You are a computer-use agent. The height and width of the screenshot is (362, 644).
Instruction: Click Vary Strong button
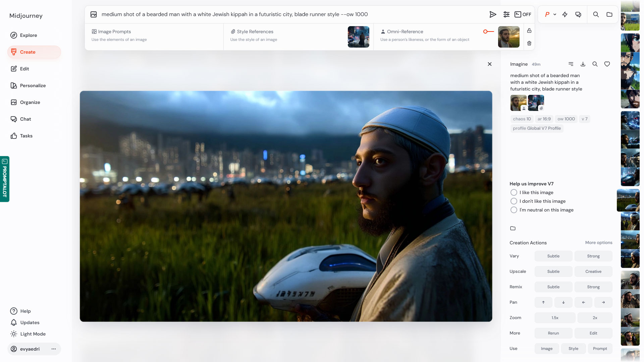pos(593,256)
